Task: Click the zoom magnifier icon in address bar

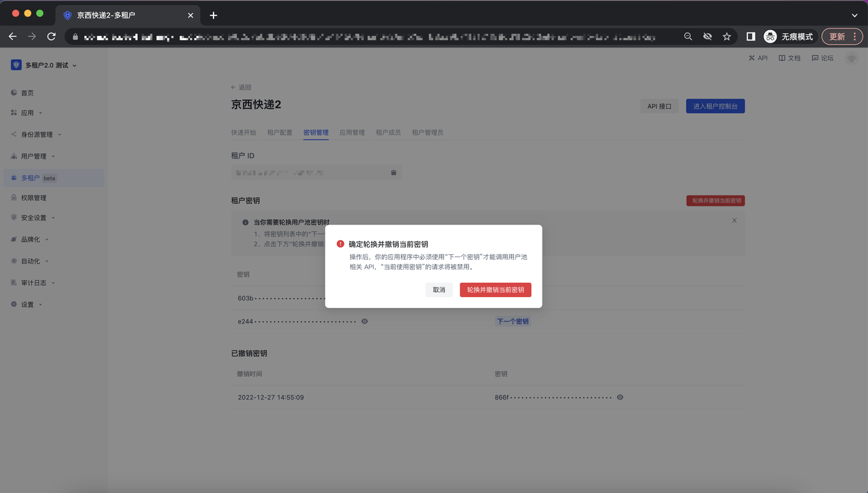Action: tap(688, 37)
